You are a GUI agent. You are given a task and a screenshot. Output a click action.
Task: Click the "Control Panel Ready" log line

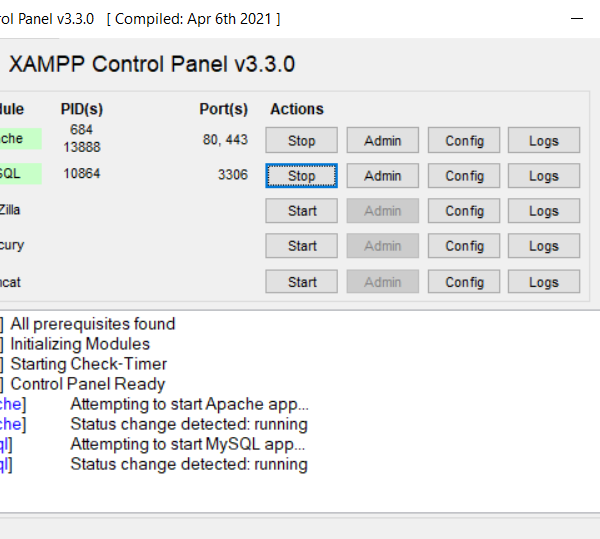click(88, 384)
